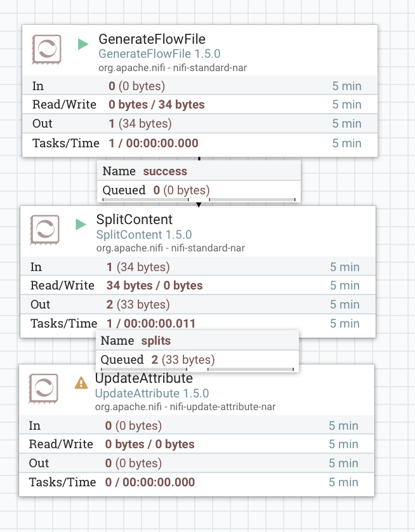Click UpdateAttribute Read/Write 0 bytes / 0 bytes
The width and height of the screenshot is (415, 532).
pyautogui.click(x=150, y=444)
